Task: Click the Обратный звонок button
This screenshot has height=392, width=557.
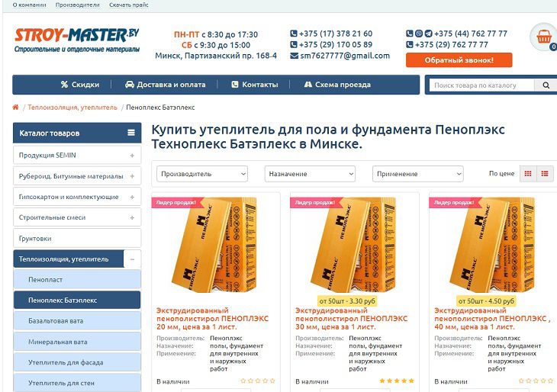Action: 459,60
